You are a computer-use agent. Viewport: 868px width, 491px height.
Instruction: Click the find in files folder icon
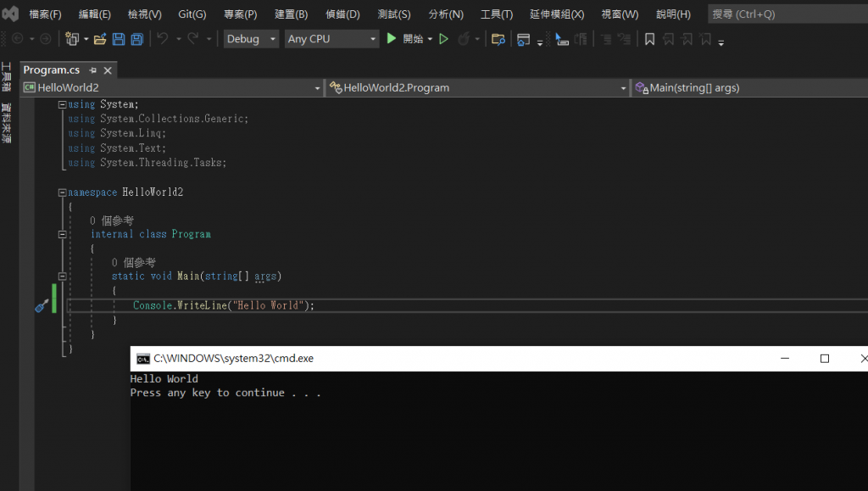[x=498, y=39]
